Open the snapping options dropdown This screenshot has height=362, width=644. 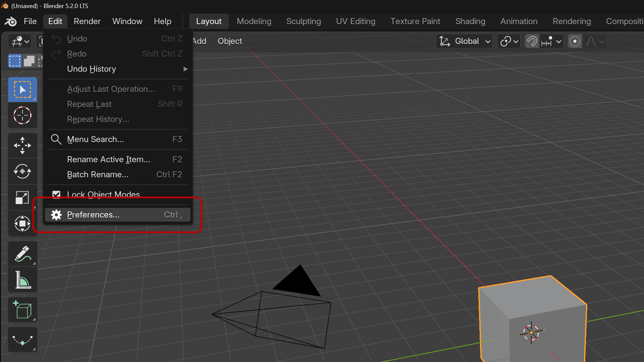point(551,41)
